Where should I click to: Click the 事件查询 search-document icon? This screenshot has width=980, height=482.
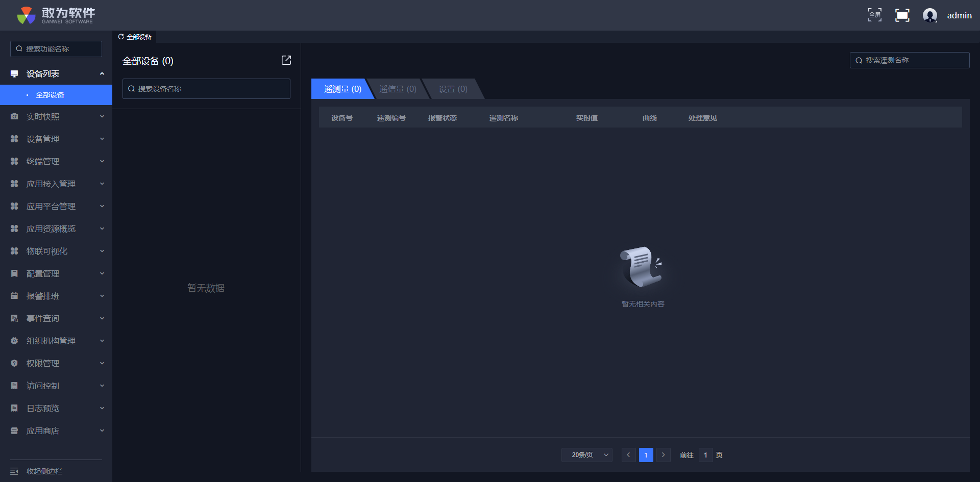[14, 319]
